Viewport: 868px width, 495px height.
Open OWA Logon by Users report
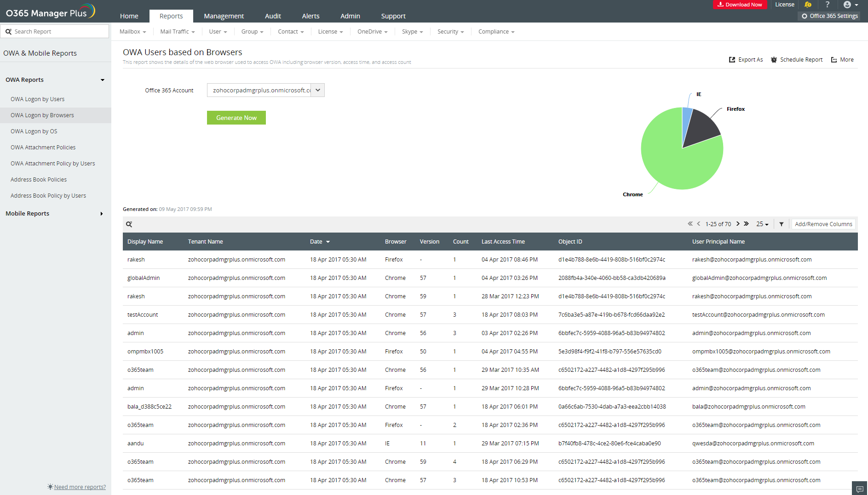click(x=38, y=99)
